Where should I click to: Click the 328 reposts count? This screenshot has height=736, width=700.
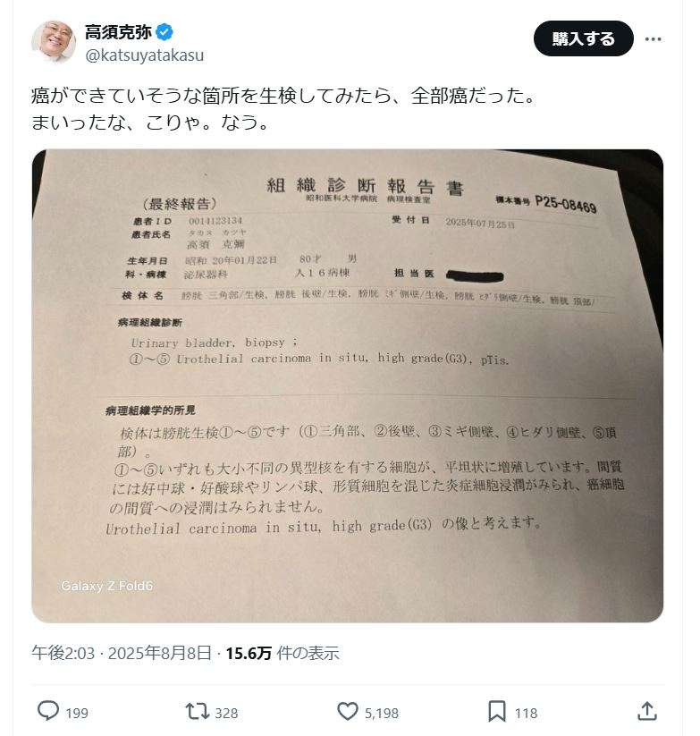click(226, 713)
